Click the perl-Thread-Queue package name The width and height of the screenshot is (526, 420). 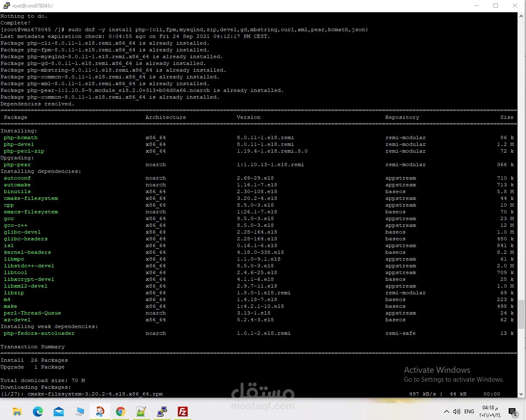pyautogui.click(x=33, y=313)
